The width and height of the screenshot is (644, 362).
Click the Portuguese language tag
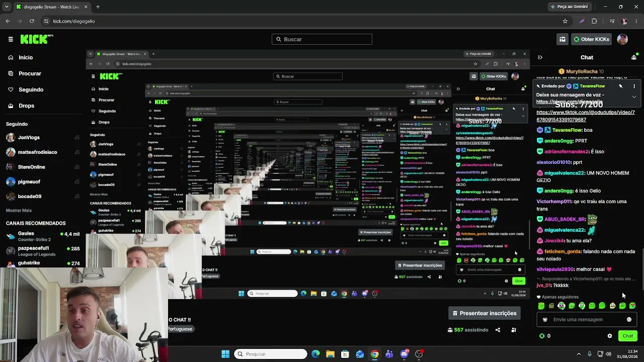click(x=180, y=329)
